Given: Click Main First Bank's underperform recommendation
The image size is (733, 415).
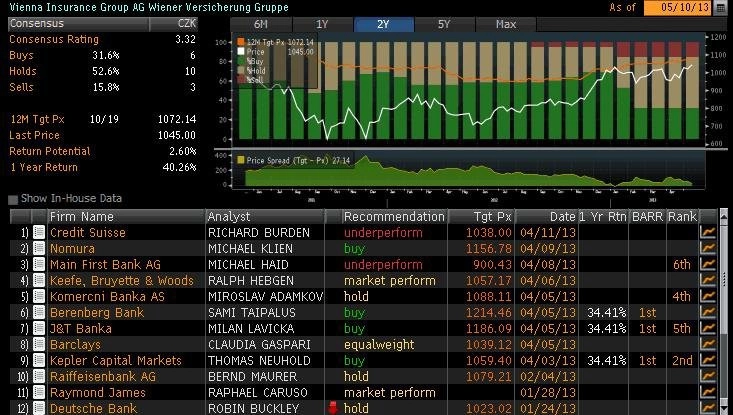Looking at the screenshot, I should coord(383,264).
